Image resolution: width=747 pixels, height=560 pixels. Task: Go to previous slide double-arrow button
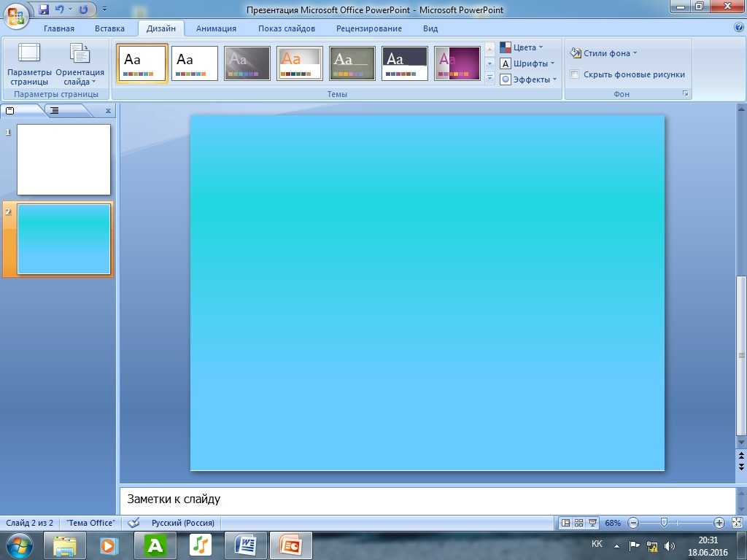(741, 456)
